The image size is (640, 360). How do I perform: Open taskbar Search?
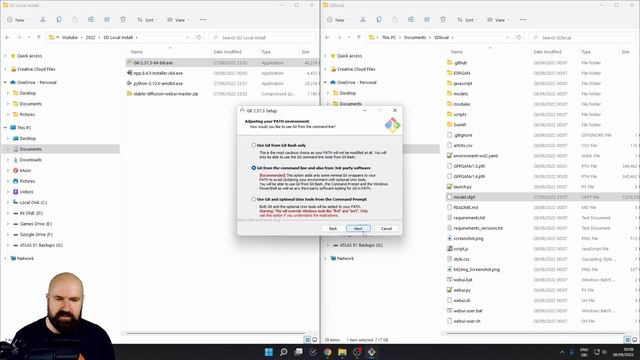(283, 352)
